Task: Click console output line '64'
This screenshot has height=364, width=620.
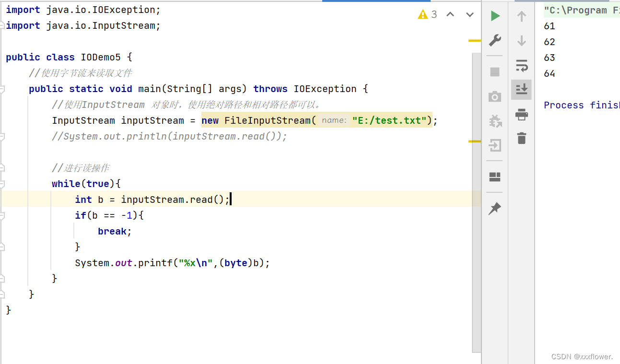Action: click(550, 73)
